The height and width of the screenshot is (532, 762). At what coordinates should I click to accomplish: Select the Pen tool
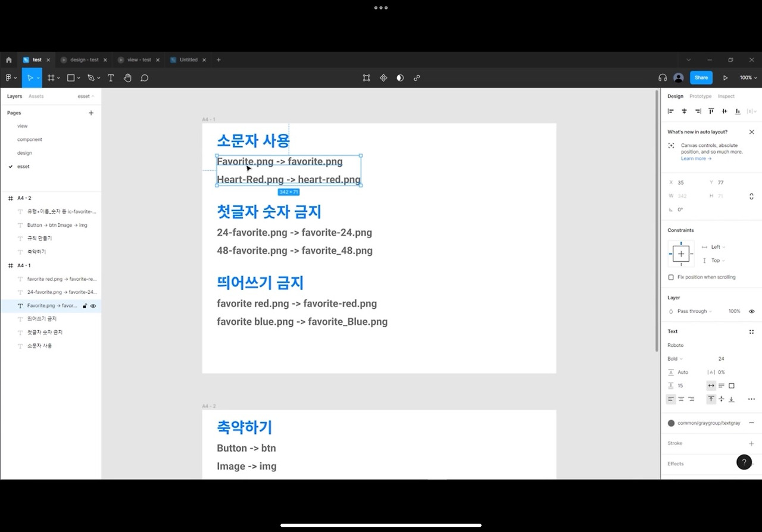click(x=90, y=78)
